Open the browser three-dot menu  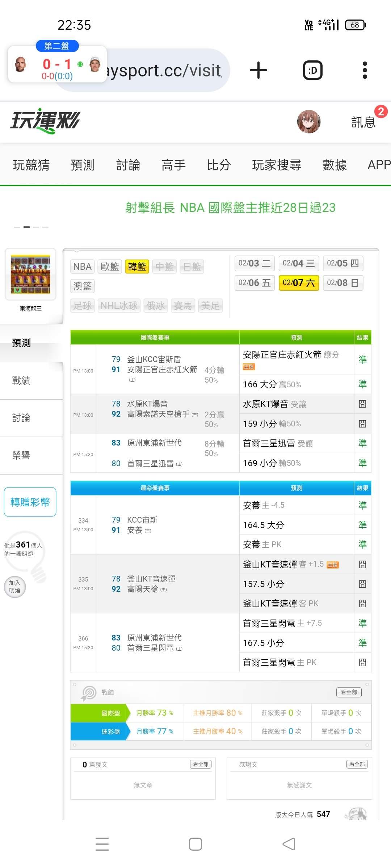365,70
